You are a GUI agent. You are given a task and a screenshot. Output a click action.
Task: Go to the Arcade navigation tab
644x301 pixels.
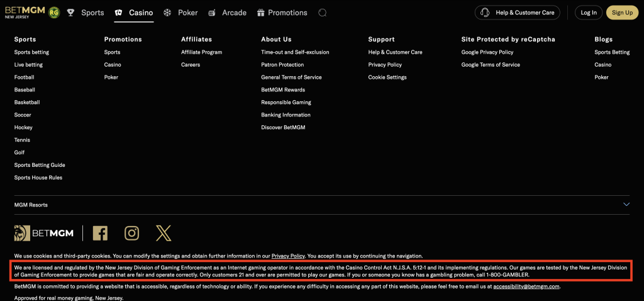point(234,13)
